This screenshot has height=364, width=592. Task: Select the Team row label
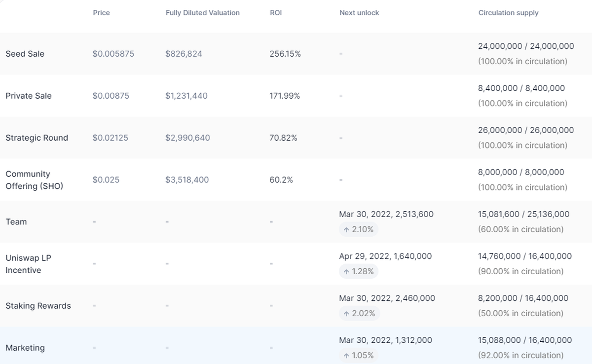(16, 222)
